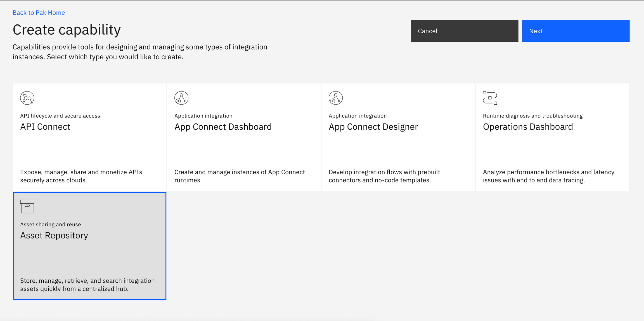Click the Create capability heading
644x321 pixels.
pyautogui.click(x=67, y=30)
